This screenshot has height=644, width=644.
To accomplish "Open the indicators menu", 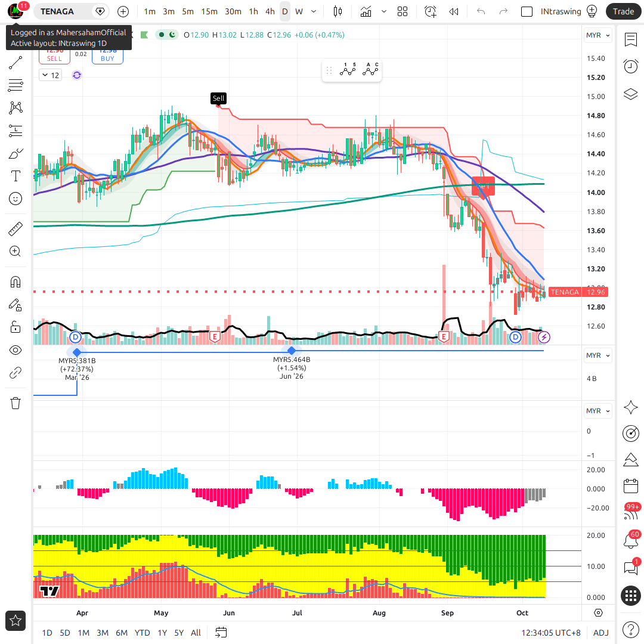I will 366,11.
